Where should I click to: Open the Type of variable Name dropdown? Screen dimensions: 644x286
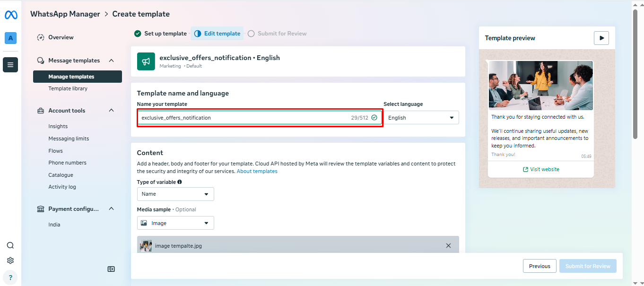175,194
